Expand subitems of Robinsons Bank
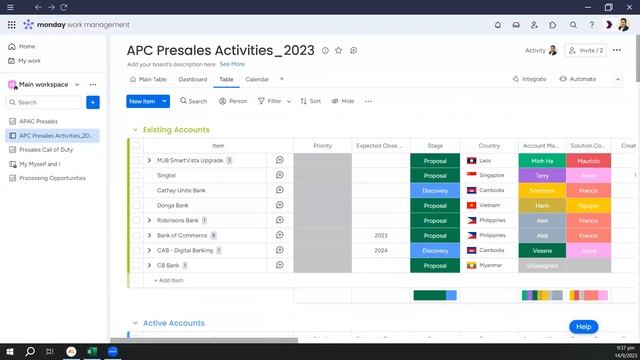This screenshot has height=360, width=640. 149,220
